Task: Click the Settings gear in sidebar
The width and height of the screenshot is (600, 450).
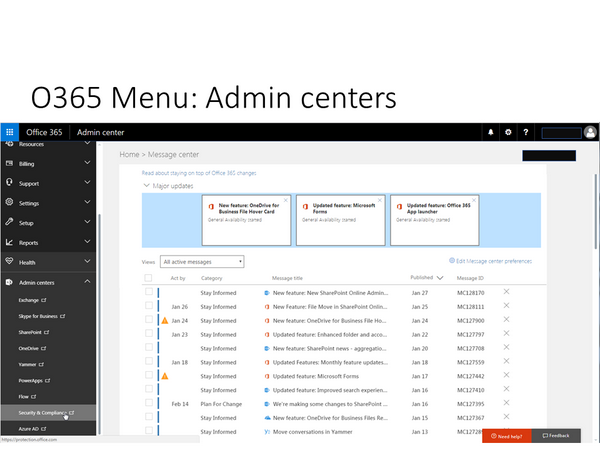Action: pyautogui.click(x=10, y=202)
